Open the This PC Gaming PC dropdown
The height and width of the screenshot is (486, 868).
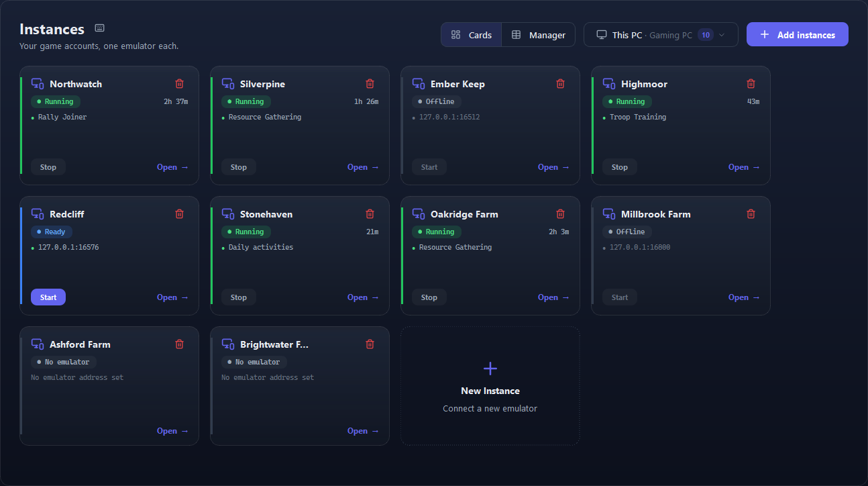pos(661,35)
